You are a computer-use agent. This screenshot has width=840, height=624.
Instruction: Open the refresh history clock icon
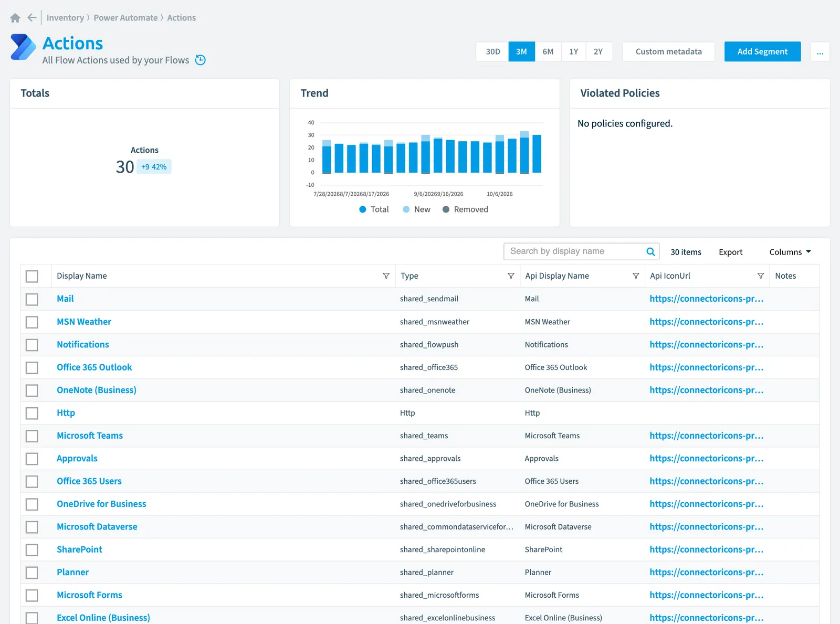(200, 60)
